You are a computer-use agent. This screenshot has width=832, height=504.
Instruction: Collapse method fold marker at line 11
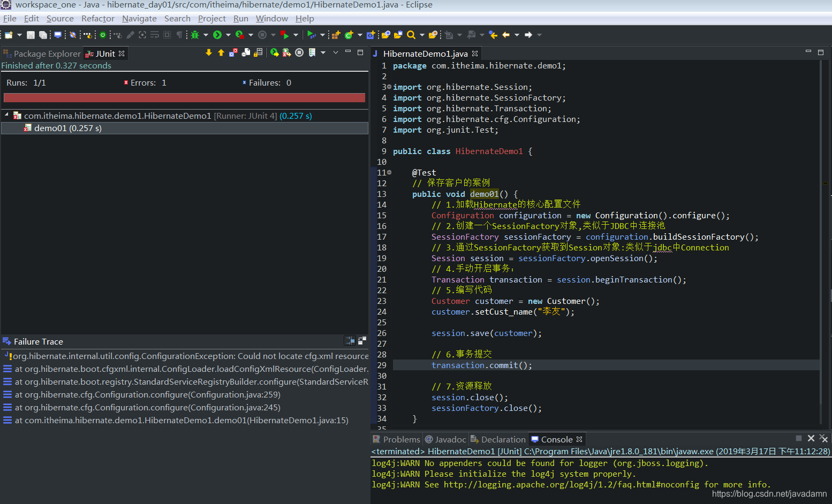click(389, 172)
